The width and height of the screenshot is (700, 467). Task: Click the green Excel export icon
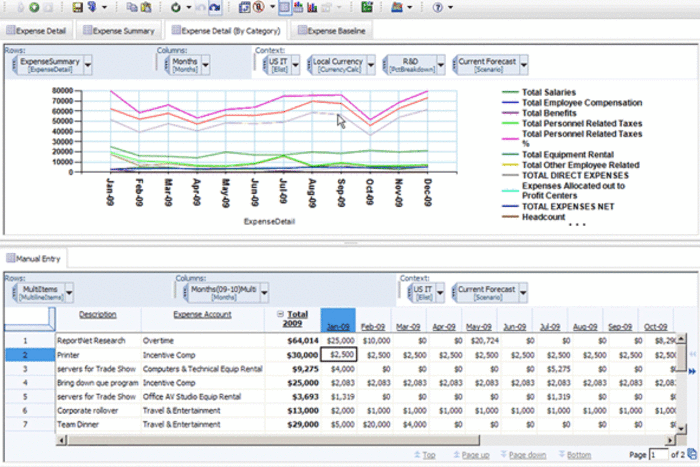pos(367,7)
